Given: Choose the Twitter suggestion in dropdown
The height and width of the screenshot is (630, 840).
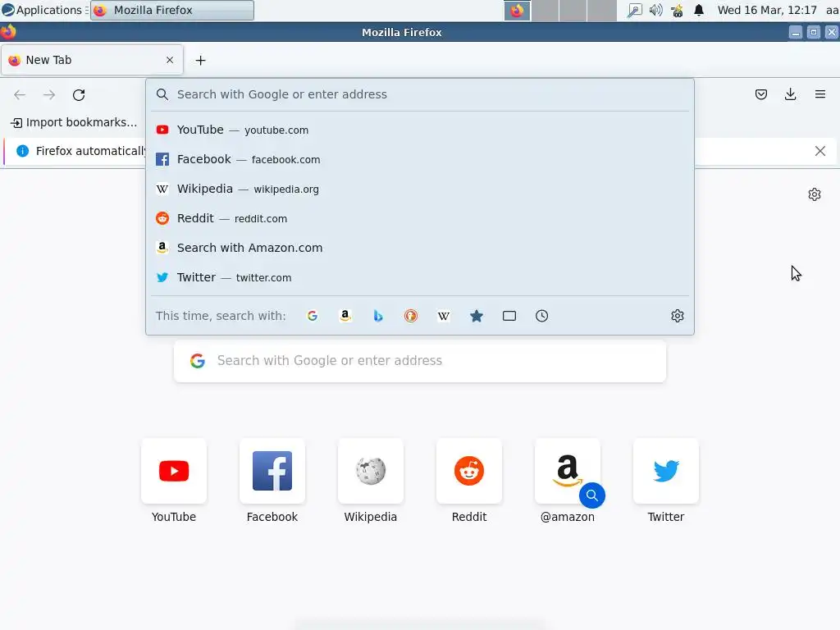Looking at the screenshot, I should (x=420, y=277).
